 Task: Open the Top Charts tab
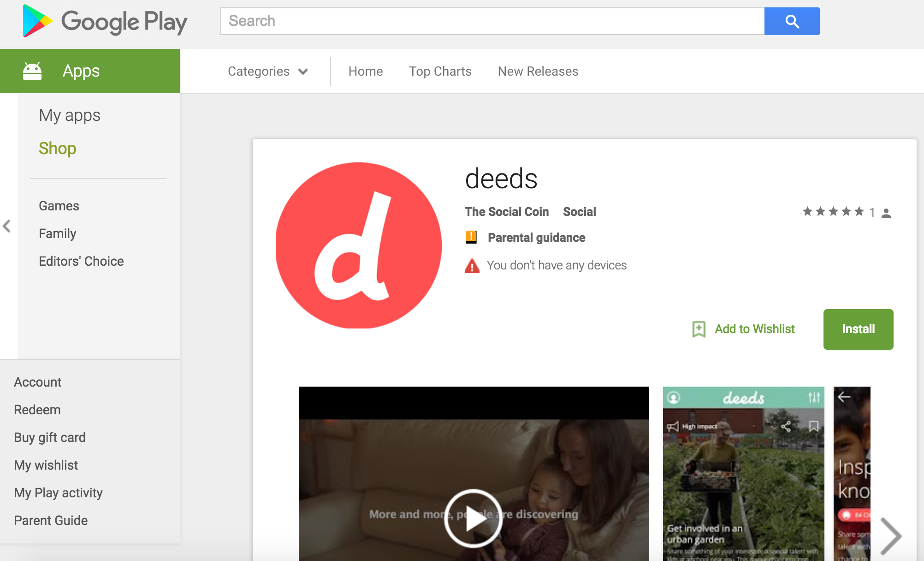click(x=440, y=72)
